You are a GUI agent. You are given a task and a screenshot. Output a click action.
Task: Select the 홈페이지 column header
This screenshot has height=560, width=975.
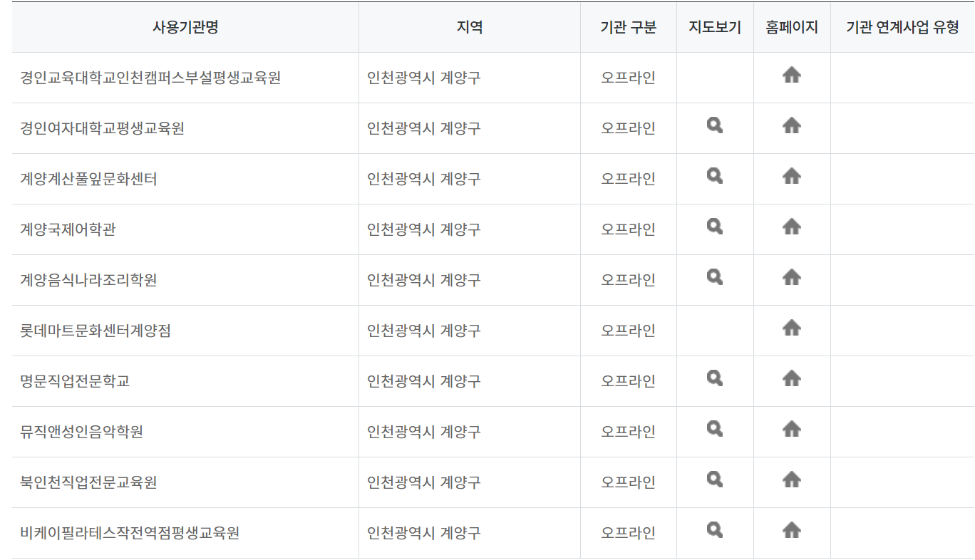(792, 28)
